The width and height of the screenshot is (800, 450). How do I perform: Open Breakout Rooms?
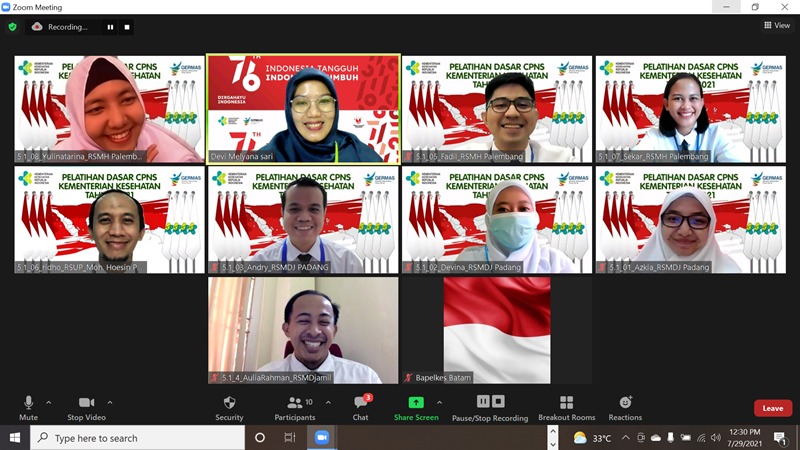pos(566,406)
